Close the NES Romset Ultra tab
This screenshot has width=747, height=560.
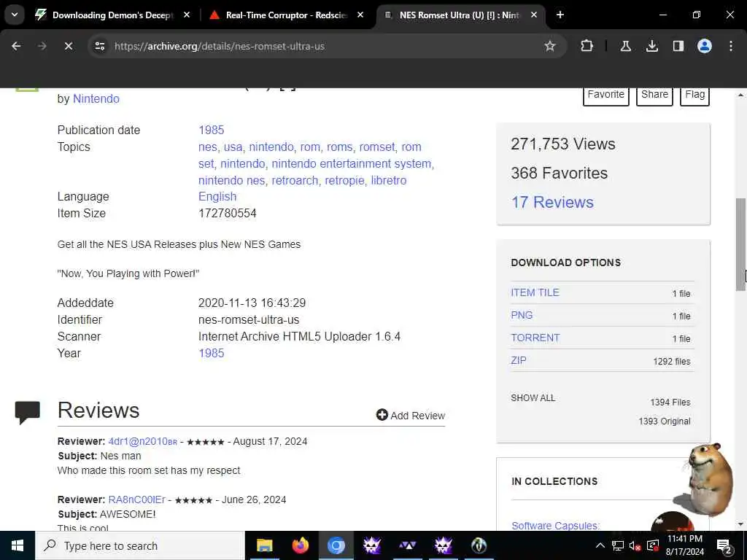(x=534, y=15)
